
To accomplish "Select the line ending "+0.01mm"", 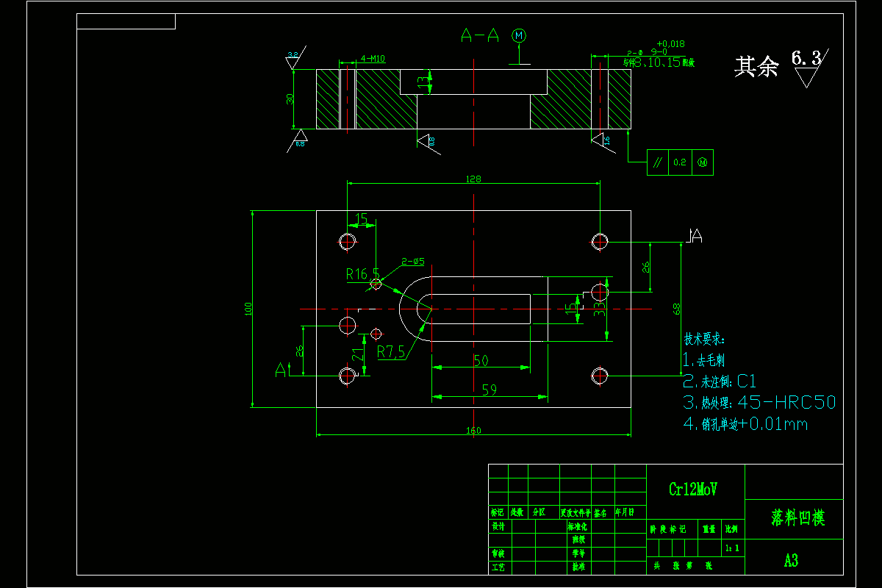I will coord(745,423).
